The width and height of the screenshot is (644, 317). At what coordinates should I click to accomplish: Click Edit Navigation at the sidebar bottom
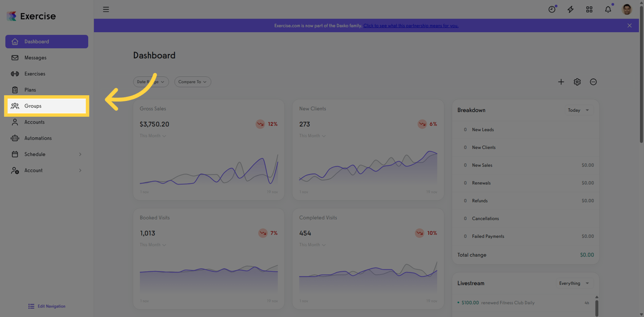click(47, 306)
